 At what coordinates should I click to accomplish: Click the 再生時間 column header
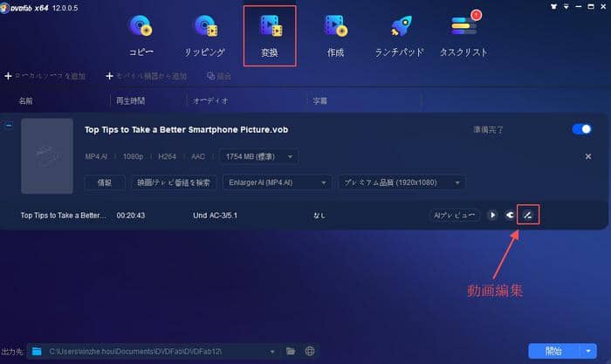click(x=131, y=101)
